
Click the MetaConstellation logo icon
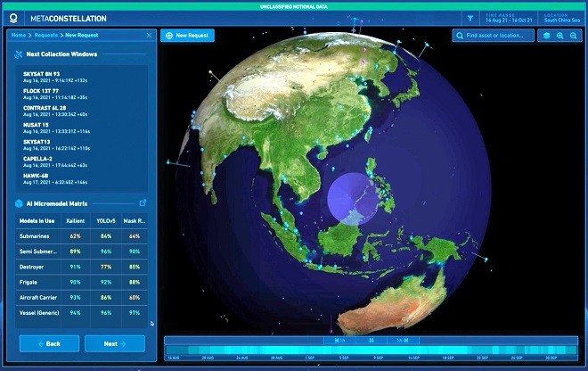pyautogui.click(x=13, y=19)
